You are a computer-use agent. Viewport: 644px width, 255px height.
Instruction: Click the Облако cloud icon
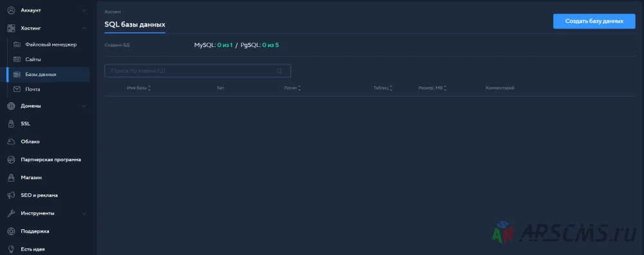pyautogui.click(x=12, y=142)
